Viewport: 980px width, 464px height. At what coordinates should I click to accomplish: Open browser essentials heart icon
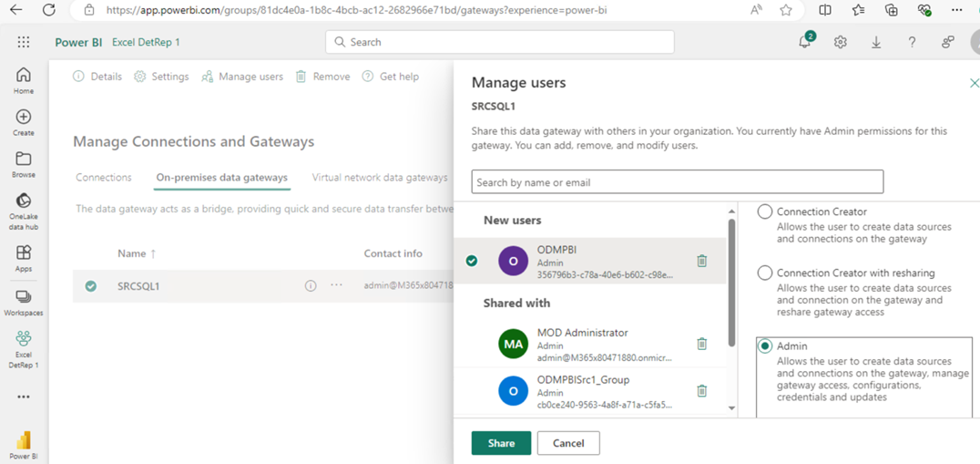pos(925,10)
